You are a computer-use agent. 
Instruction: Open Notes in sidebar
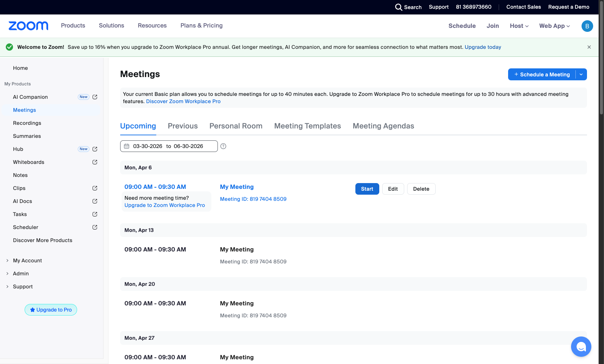20,175
